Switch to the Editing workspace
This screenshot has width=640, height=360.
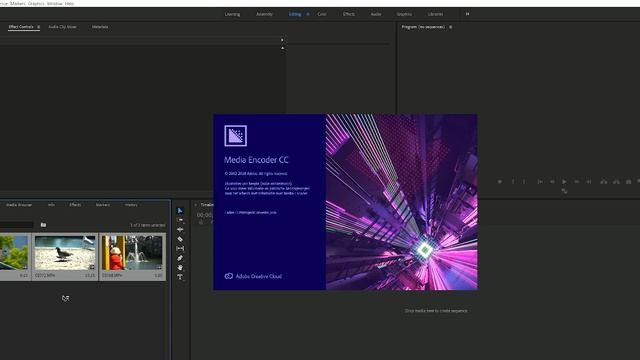click(x=295, y=14)
